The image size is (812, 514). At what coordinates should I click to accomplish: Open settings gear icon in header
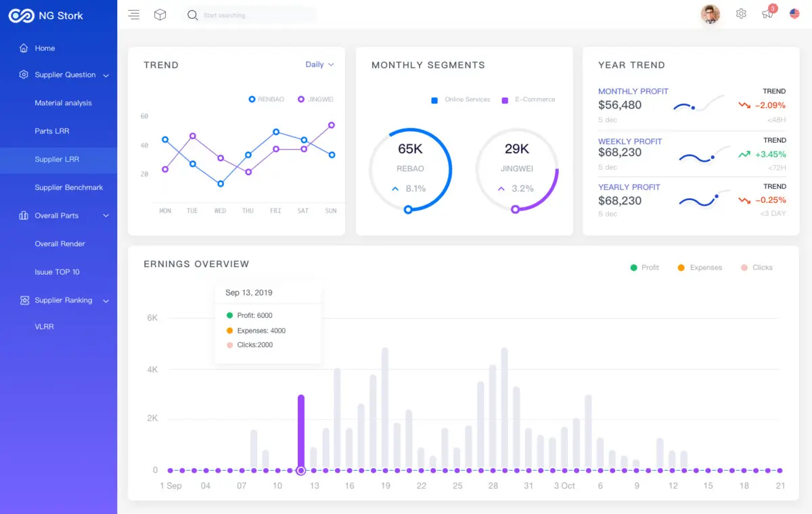pos(741,14)
